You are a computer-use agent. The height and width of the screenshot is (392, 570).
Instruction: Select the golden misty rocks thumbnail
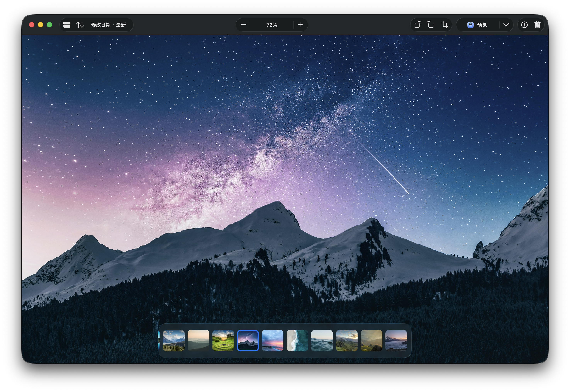371,341
